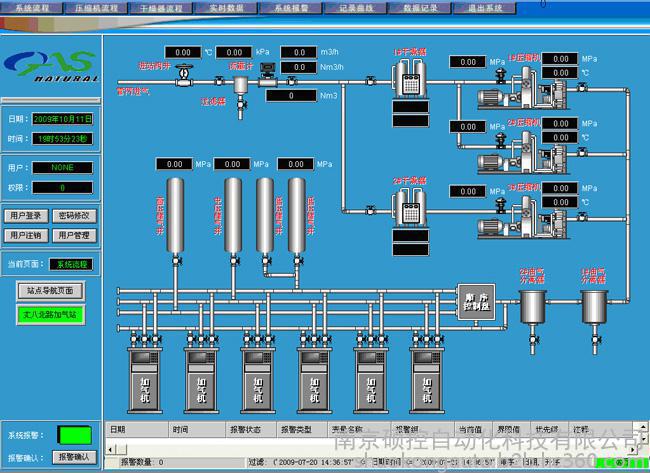Open 用户管理
650x473 pixels.
coord(74,235)
